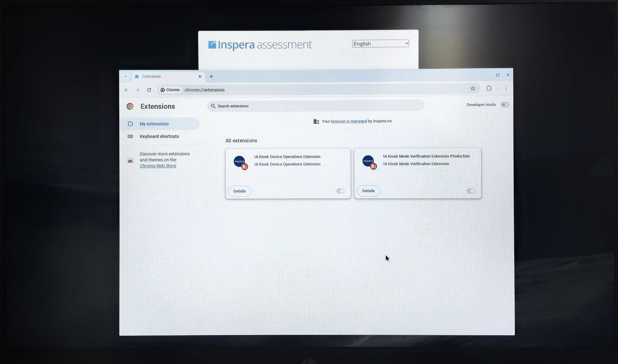Close the Extensions tab

200,76
